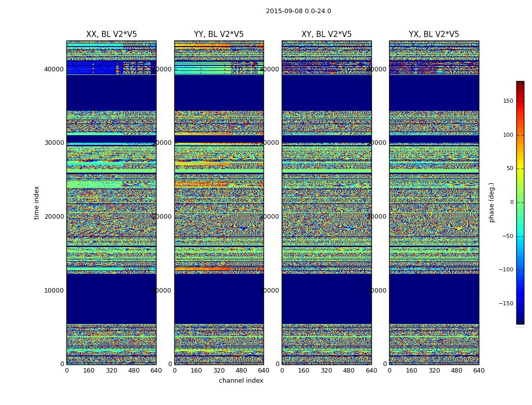Click the 160 x-tick under the YY panel
This screenshot has height=405, width=532.
pos(197,371)
